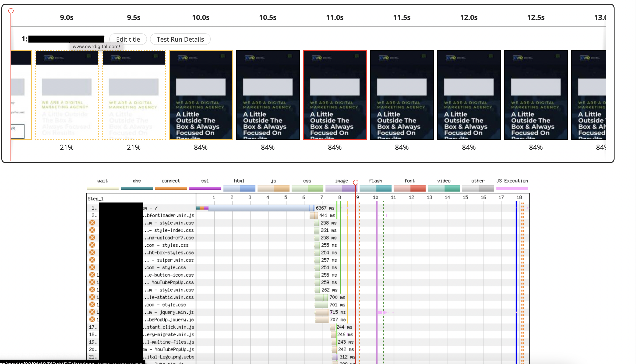The width and height of the screenshot is (636, 364).
Task: Click 'Edit title' button for test run
Action: (x=128, y=39)
